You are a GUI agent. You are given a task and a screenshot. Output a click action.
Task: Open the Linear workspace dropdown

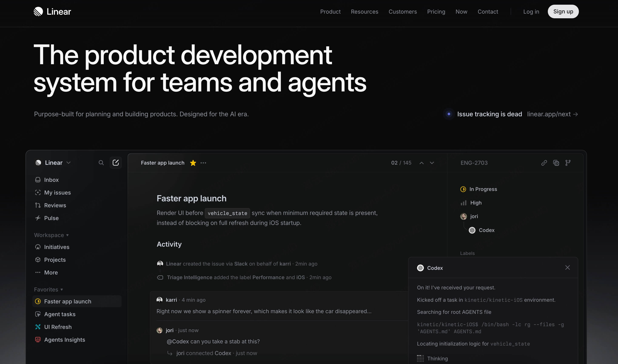pos(53,163)
